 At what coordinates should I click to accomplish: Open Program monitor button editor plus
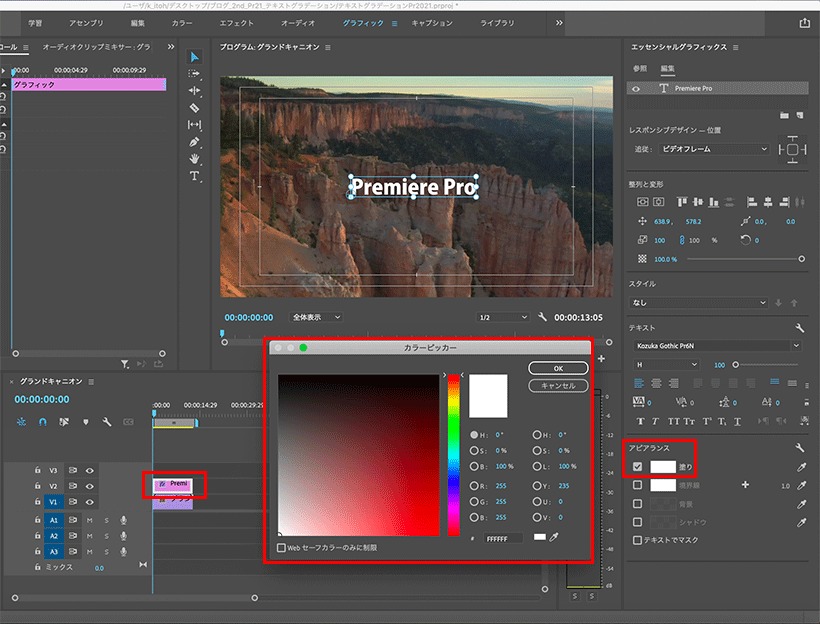point(601,358)
